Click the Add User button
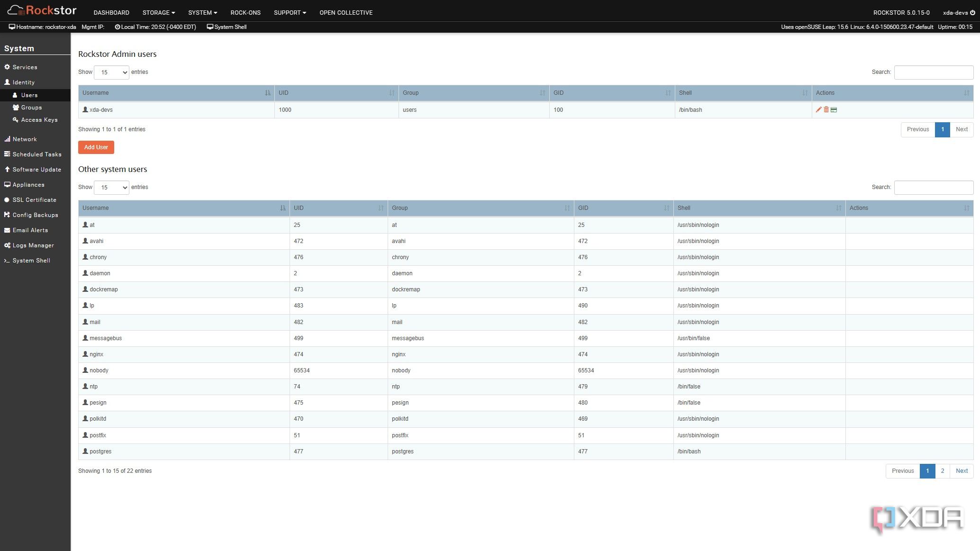The image size is (980, 551). pyautogui.click(x=96, y=147)
